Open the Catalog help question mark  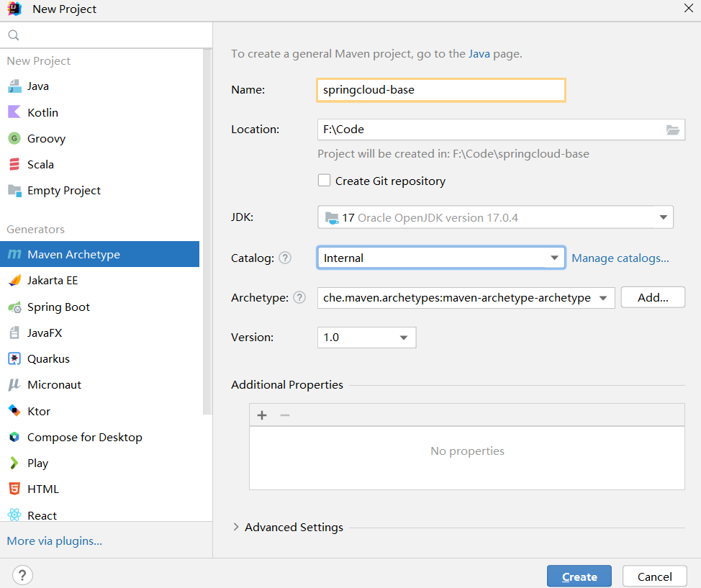285,258
